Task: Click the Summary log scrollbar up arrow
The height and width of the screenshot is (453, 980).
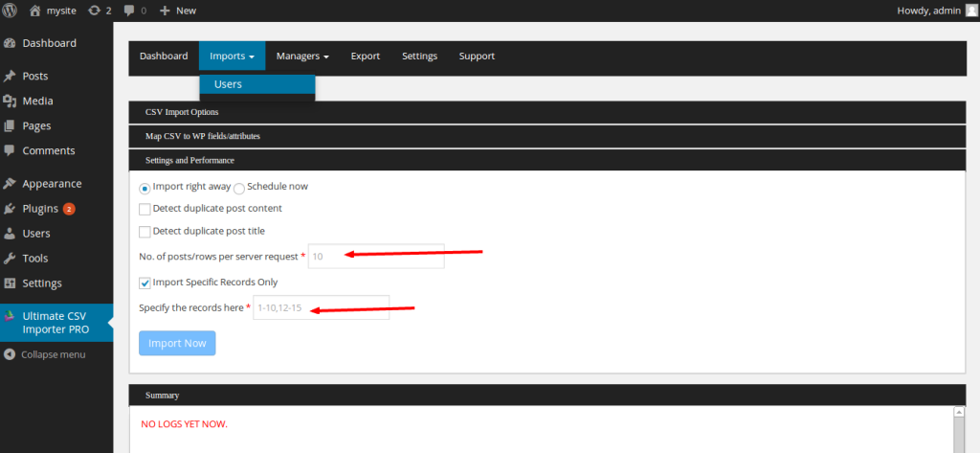Action: point(959,412)
